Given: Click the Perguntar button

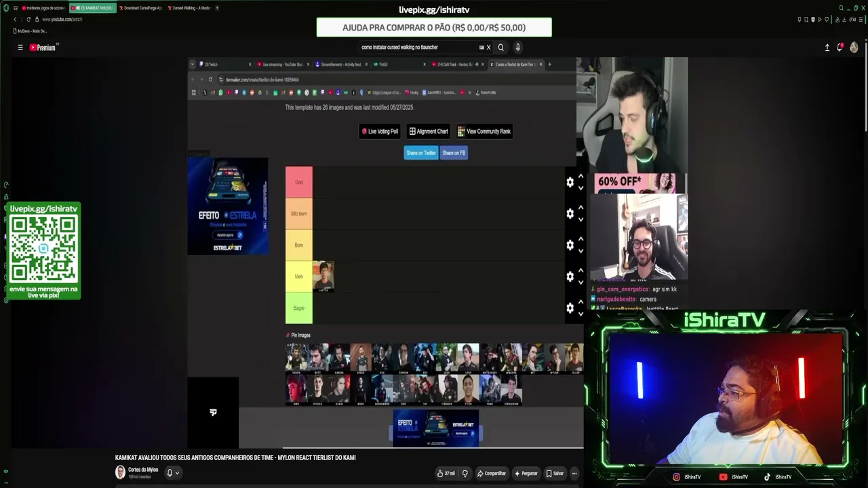Looking at the screenshot, I should pos(526,474).
